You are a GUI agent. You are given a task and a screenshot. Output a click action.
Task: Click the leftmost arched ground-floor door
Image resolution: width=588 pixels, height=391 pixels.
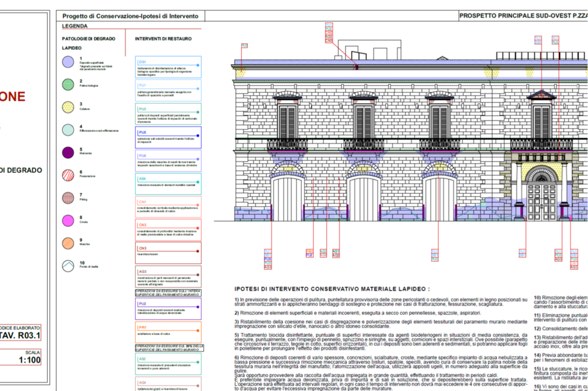(287, 198)
